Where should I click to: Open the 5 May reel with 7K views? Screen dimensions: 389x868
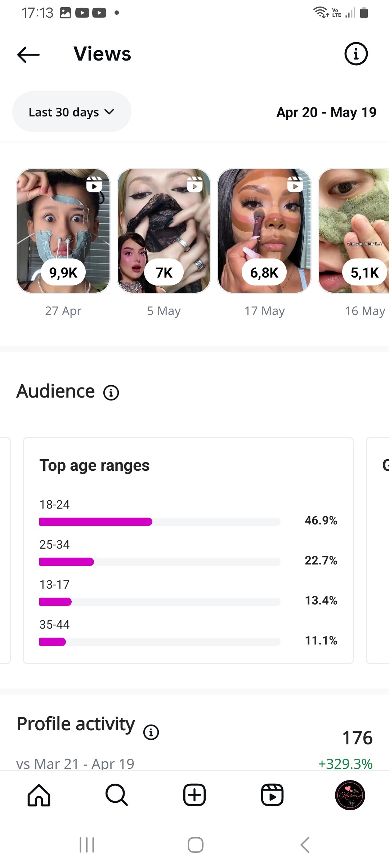tap(164, 231)
